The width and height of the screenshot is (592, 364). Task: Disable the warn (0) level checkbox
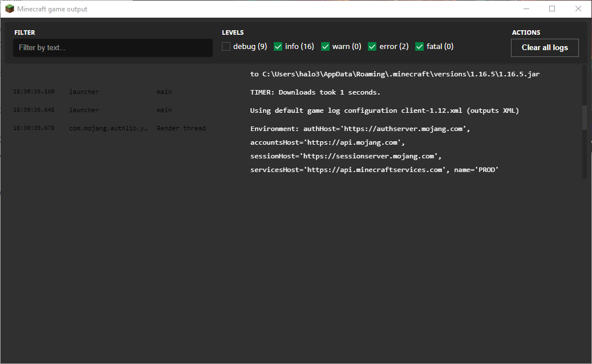click(x=326, y=47)
